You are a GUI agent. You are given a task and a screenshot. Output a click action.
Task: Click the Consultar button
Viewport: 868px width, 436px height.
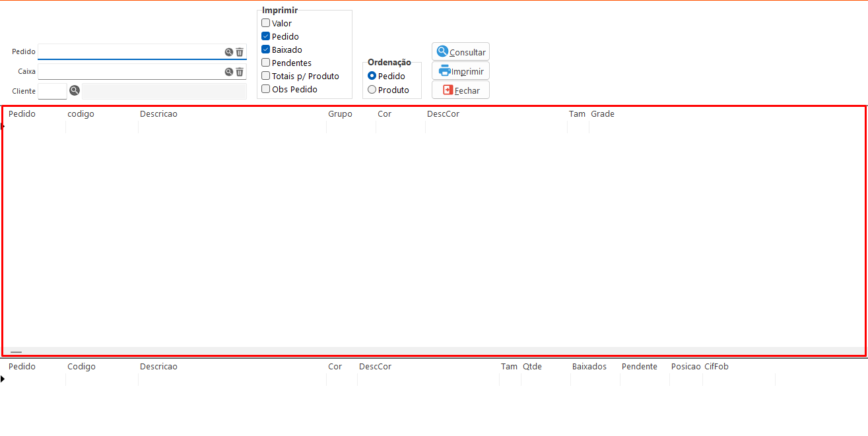click(x=461, y=52)
